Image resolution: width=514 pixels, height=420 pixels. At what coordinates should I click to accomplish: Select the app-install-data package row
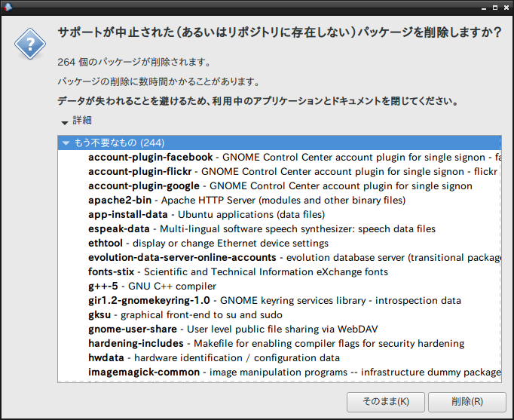(x=280, y=214)
